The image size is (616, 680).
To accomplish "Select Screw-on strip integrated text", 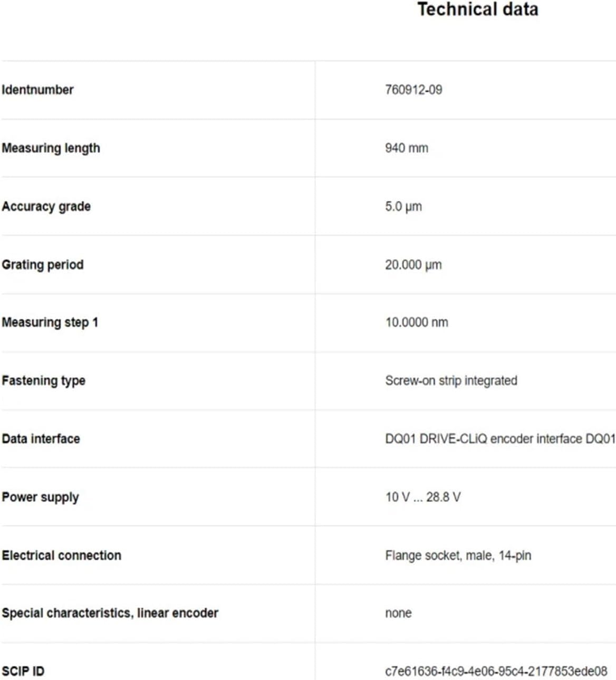I will pos(451,381).
